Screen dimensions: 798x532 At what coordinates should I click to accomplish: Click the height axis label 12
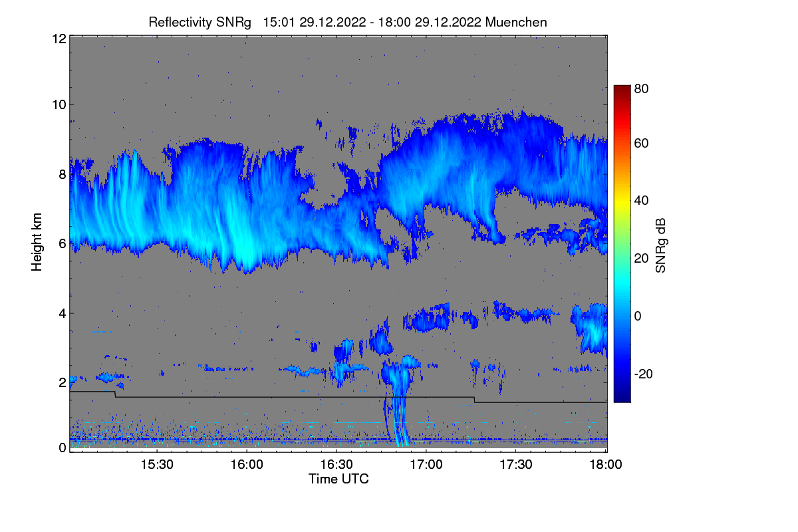pyautogui.click(x=59, y=39)
